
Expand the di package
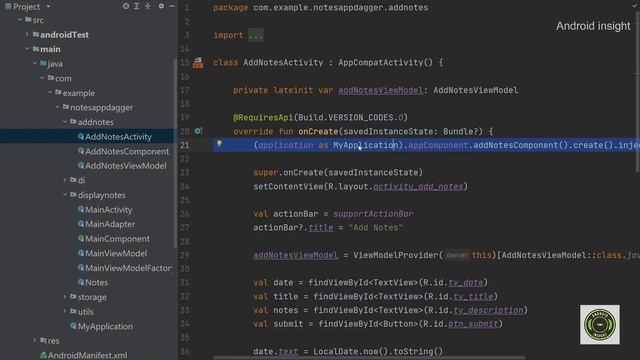click(65, 180)
